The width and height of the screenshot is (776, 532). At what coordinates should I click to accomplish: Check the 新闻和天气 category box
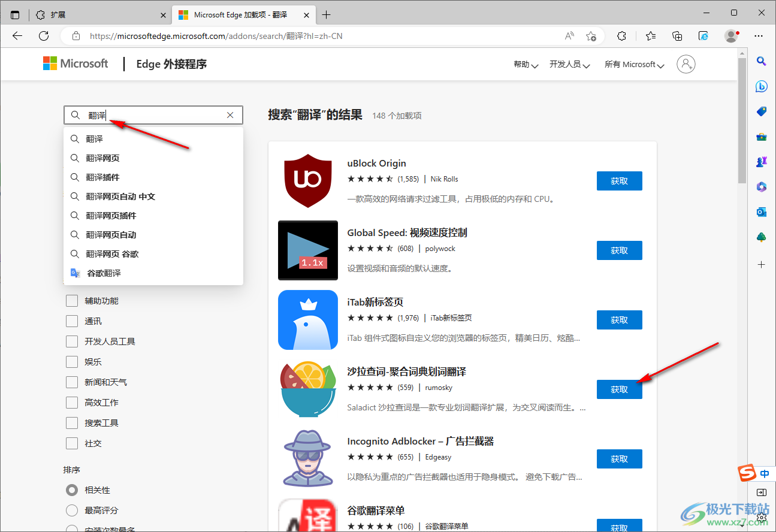click(x=72, y=382)
